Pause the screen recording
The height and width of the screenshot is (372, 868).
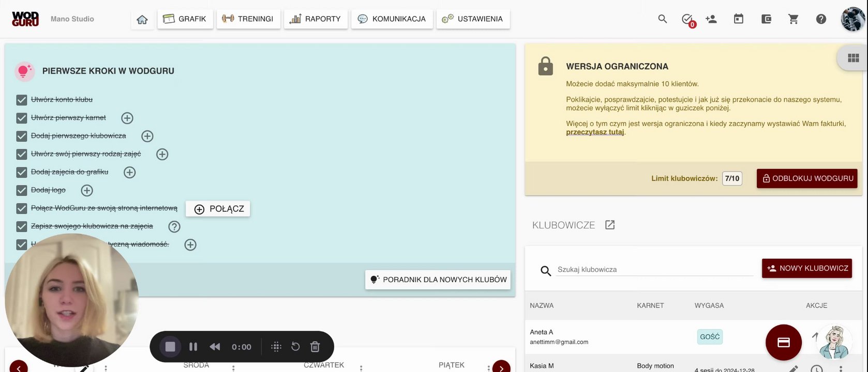(193, 347)
